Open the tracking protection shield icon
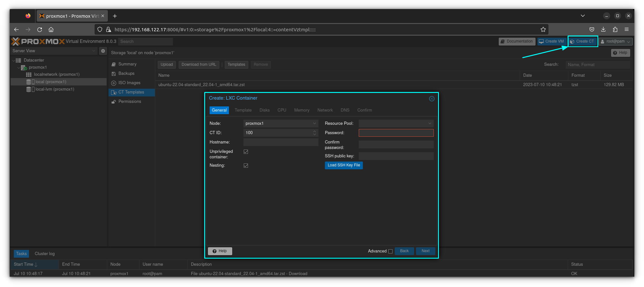Image resolution: width=644 pixels, height=287 pixels. click(100, 29)
